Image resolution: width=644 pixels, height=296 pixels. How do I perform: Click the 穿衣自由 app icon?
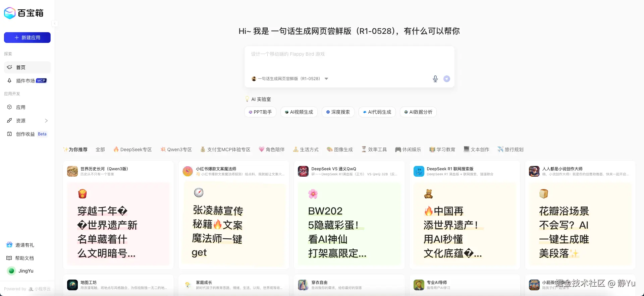pyautogui.click(x=303, y=285)
